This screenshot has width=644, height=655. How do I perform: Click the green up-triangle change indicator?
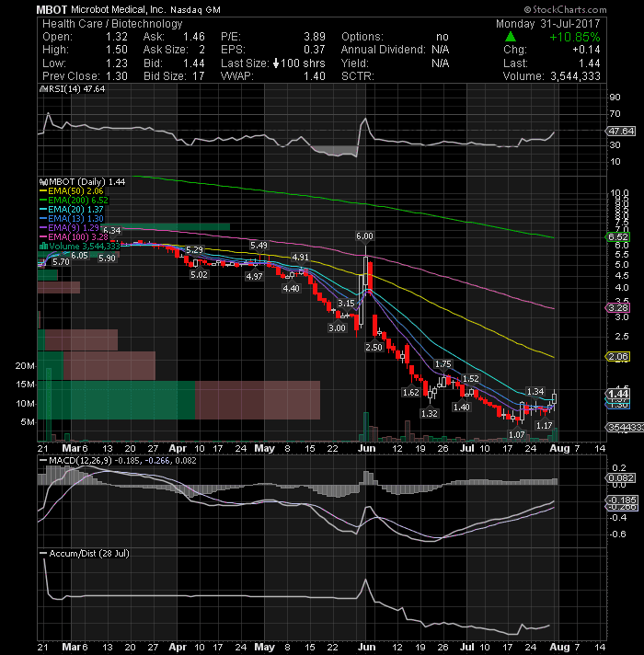tap(511, 37)
